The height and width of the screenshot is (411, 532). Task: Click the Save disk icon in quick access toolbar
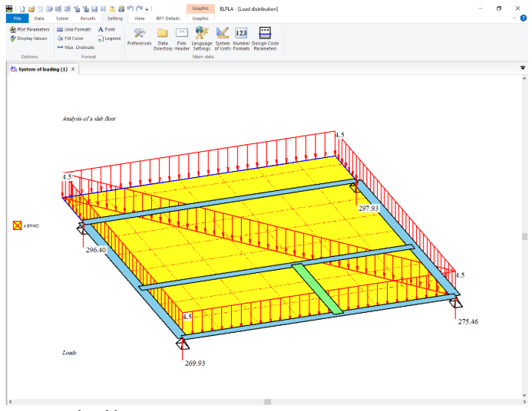(94, 8)
